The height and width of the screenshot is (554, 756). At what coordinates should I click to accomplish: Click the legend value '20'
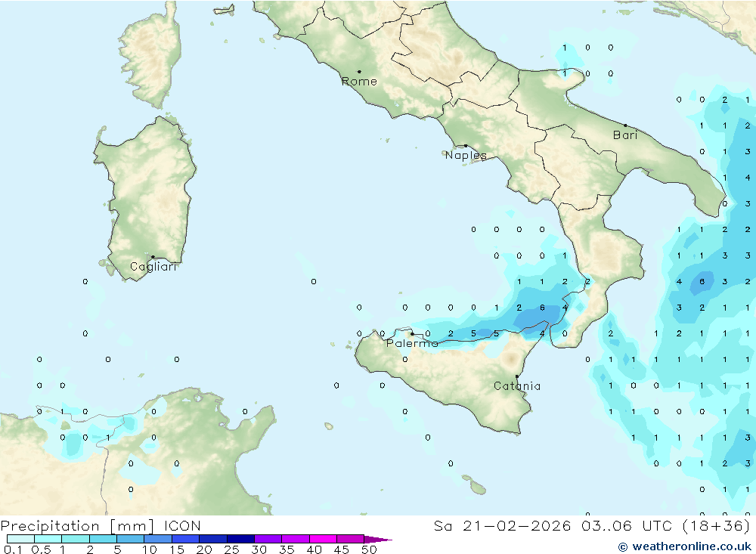pos(204,549)
